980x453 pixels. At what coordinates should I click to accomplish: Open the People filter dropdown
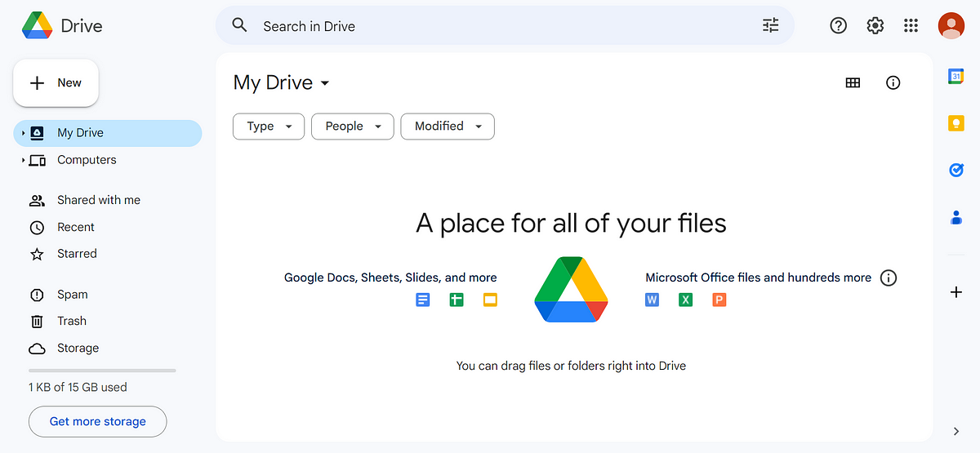353,127
